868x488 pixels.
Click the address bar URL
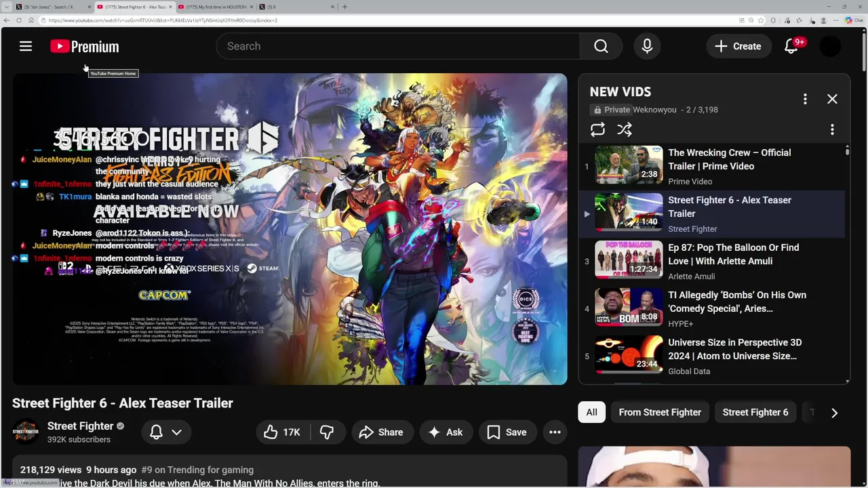pos(163,20)
